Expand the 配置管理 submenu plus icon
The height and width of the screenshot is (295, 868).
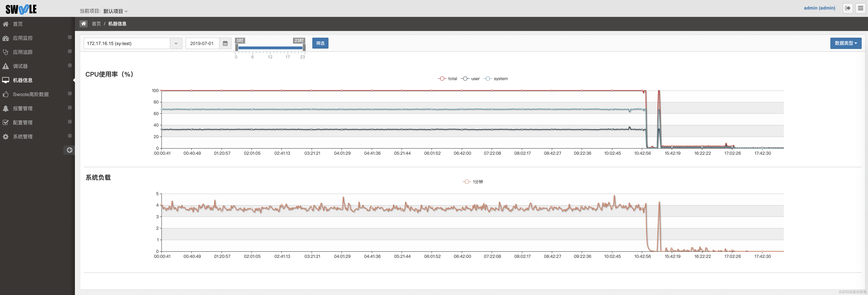click(70, 122)
